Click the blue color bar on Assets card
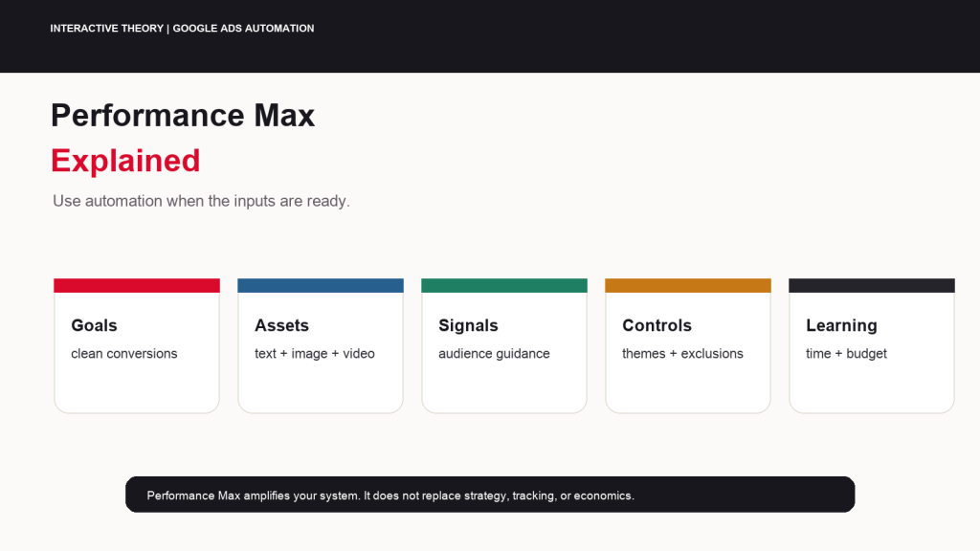 [x=321, y=285]
